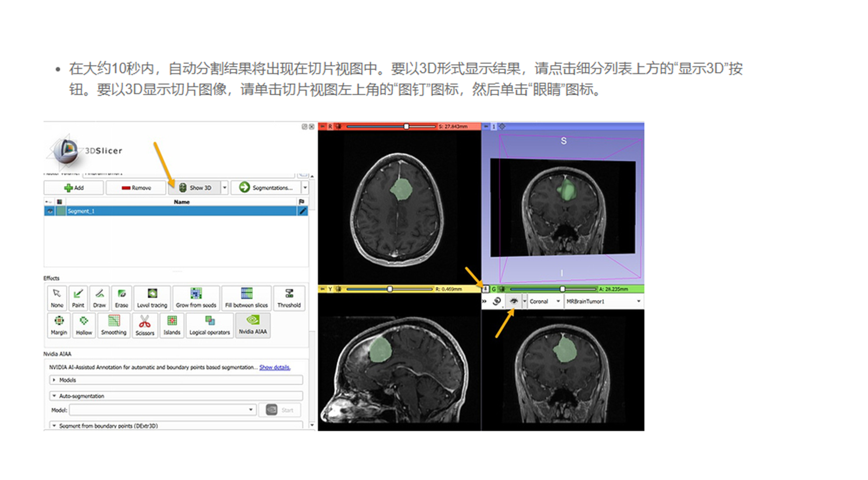868x480 pixels.
Task: Activate Grow from seeds effect
Action: pyautogui.click(x=196, y=298)
